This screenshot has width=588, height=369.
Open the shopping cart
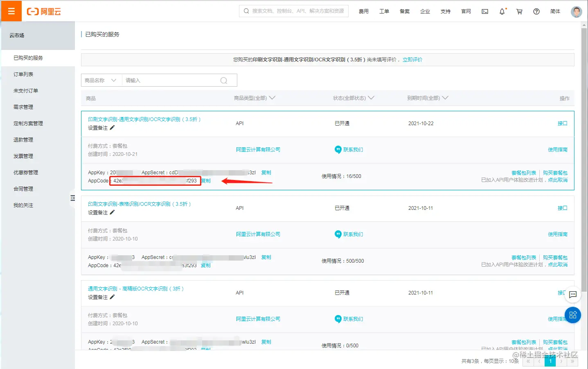tap(519, 11)
